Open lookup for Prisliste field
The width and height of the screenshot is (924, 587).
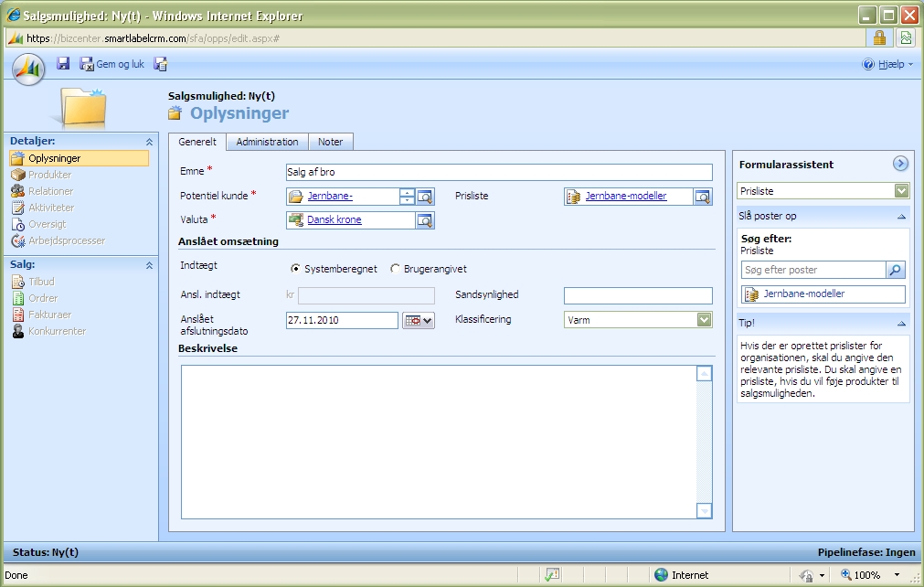coord(702,197)
